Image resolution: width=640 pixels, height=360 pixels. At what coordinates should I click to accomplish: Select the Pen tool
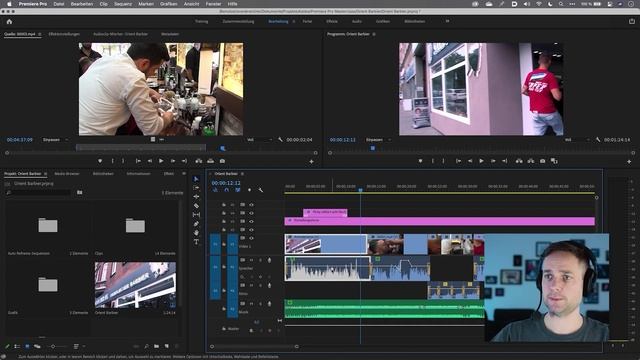tap(196, 224)
